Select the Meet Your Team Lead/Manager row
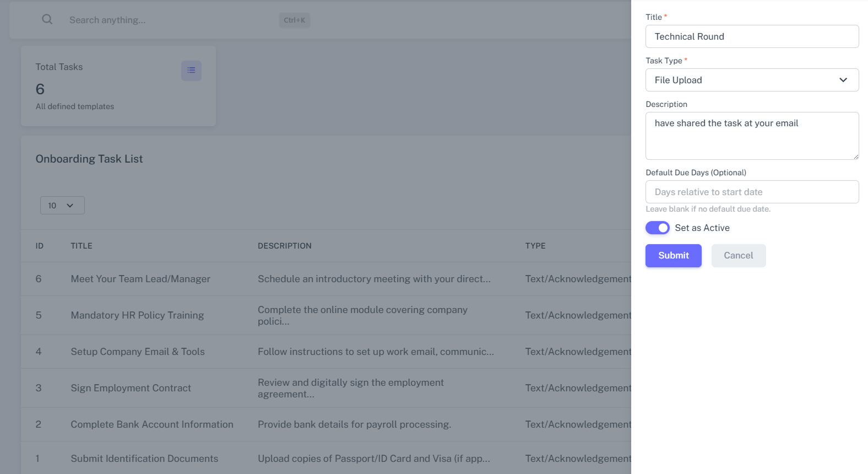Screen dimensions: 868x474 (140, 279)
